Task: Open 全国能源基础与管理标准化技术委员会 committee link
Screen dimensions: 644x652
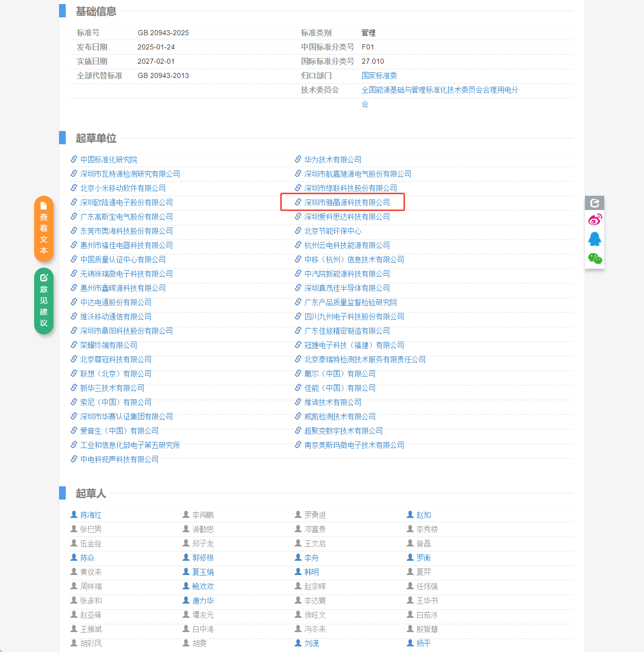Action: coord(439,90)
